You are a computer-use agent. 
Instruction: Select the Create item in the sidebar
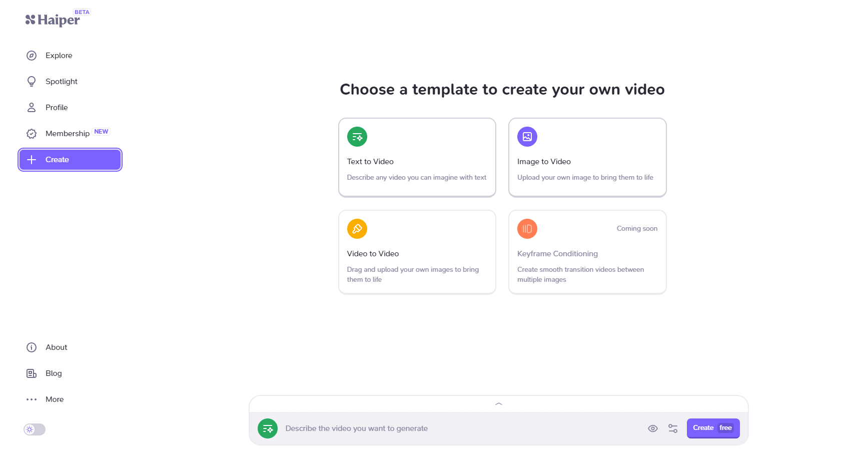(70, 160)
